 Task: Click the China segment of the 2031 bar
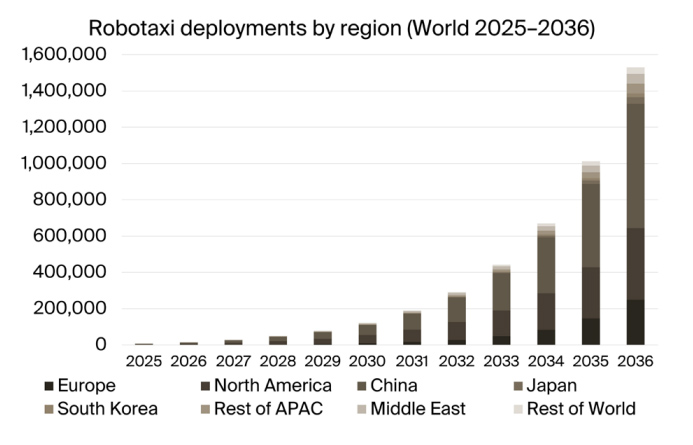pyautogui.click(x=412, y=322)
